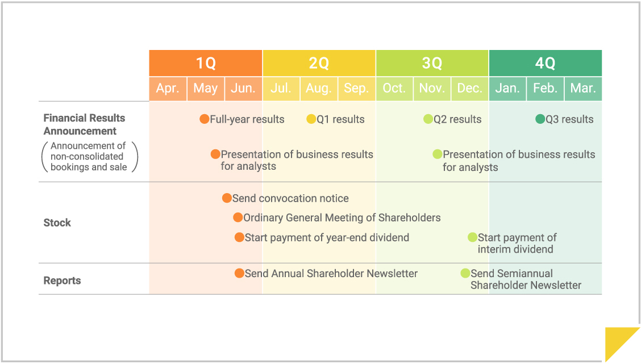Click the Apr. month cell
This screenshot has width=641, height=364.
click(x=168, y=89)
